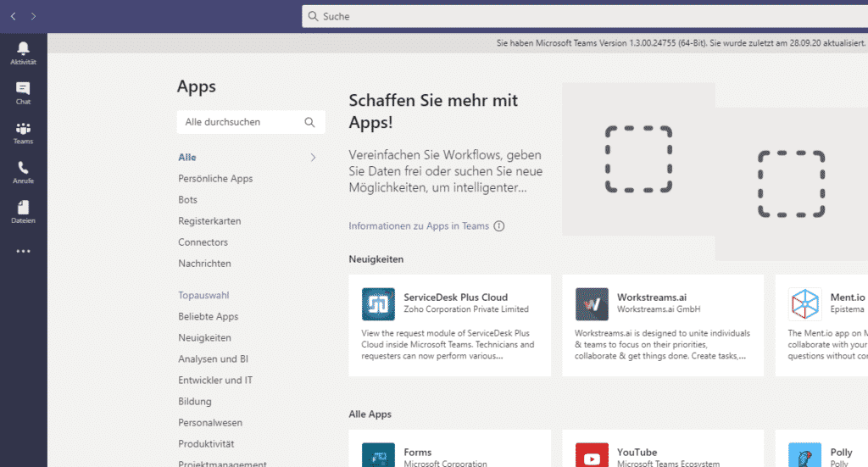Click the first dashed placeholder tile
Screen dimensions: 868x467
[x=638, y=159]
